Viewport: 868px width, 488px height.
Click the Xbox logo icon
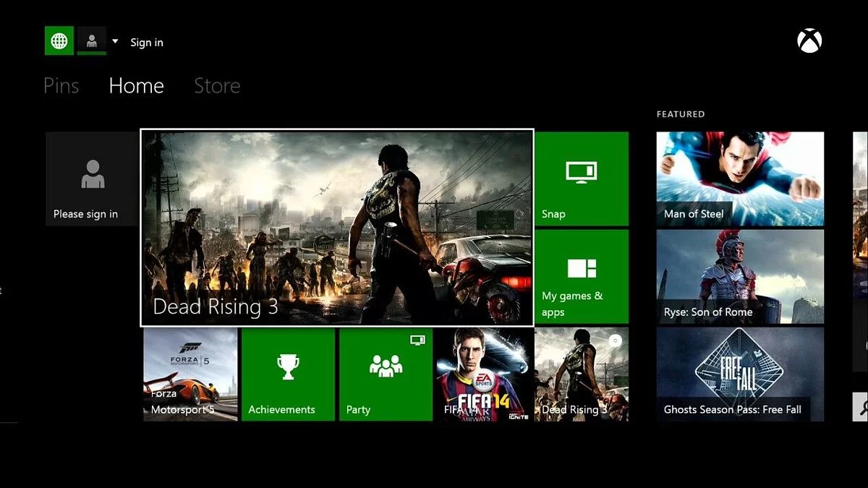809,40
